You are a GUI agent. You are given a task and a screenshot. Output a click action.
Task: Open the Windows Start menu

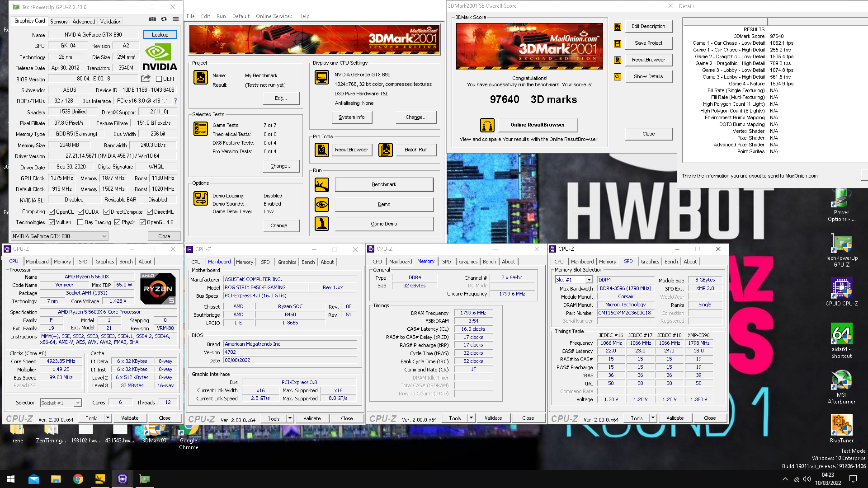[11, 479]
